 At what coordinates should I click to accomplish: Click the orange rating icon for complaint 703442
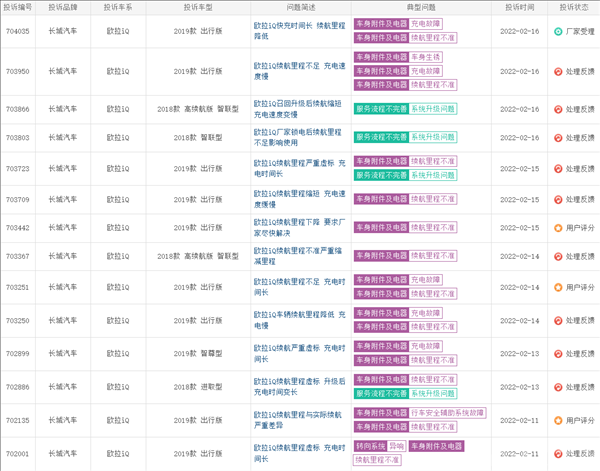[x=558, y=228]
